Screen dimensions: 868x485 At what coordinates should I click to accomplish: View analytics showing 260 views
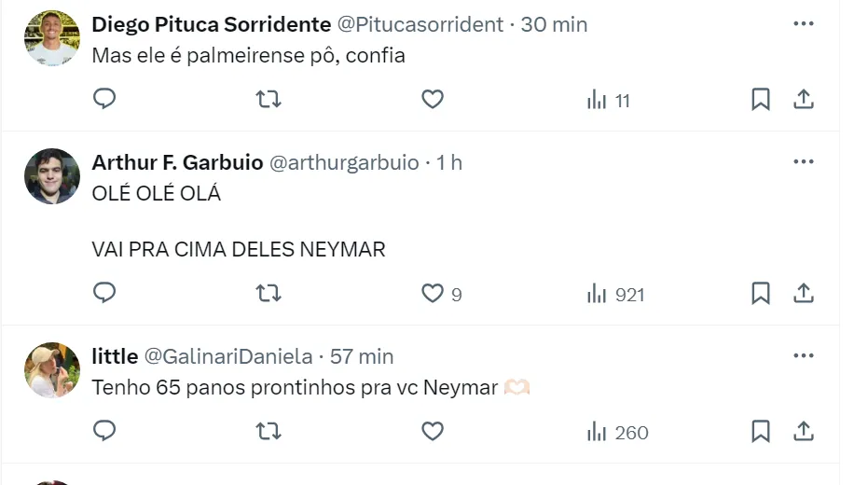click(618, 433)
